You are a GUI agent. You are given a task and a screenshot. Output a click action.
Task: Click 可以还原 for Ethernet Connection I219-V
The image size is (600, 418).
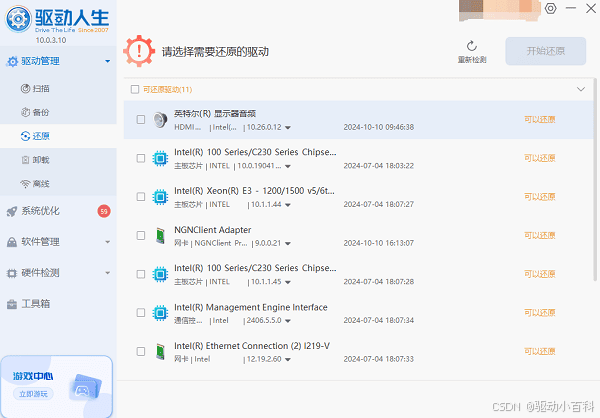point(540,352)
